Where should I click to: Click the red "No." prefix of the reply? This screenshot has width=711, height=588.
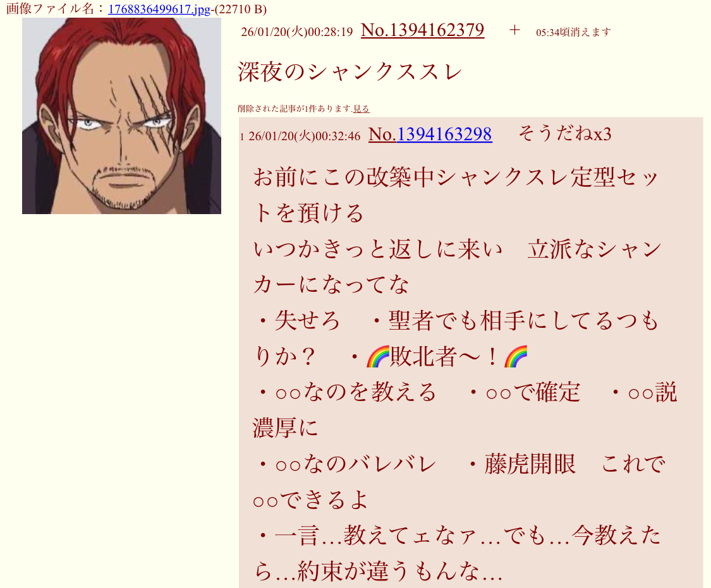click(383, 135)
